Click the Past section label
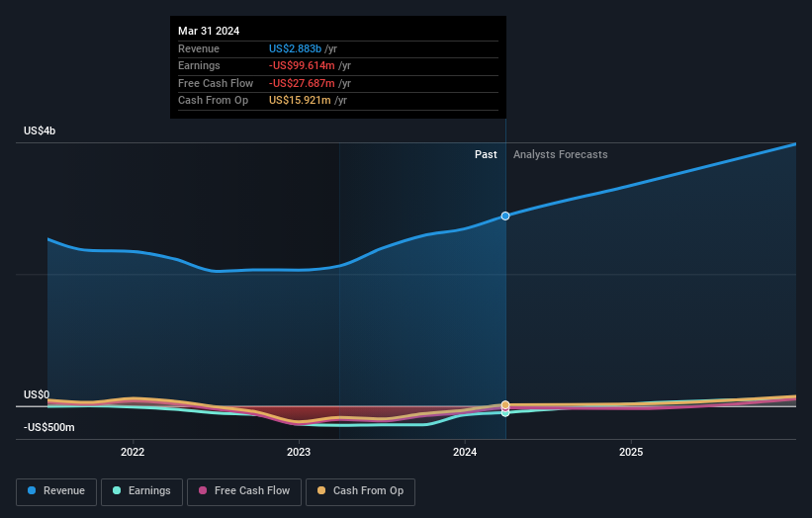The height and width of the screenshot is (518, 812). [486, 154]
